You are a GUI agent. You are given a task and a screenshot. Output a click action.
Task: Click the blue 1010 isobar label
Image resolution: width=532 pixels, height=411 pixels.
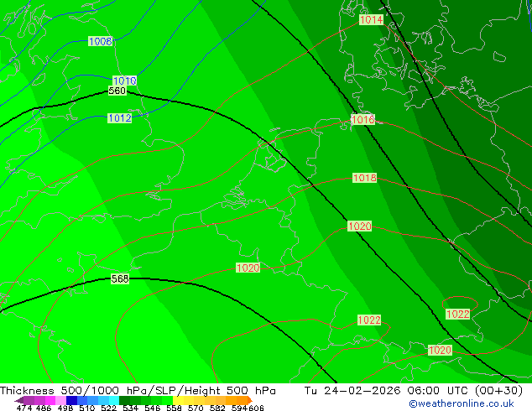coord(124,81)
